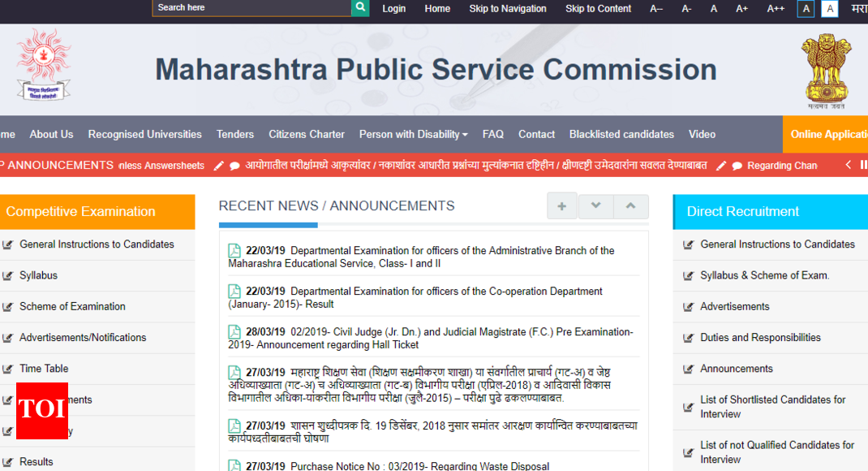Click the edit icon beside Time Table
This screenshot has width=868, height=471.
[x=8, y=369]
